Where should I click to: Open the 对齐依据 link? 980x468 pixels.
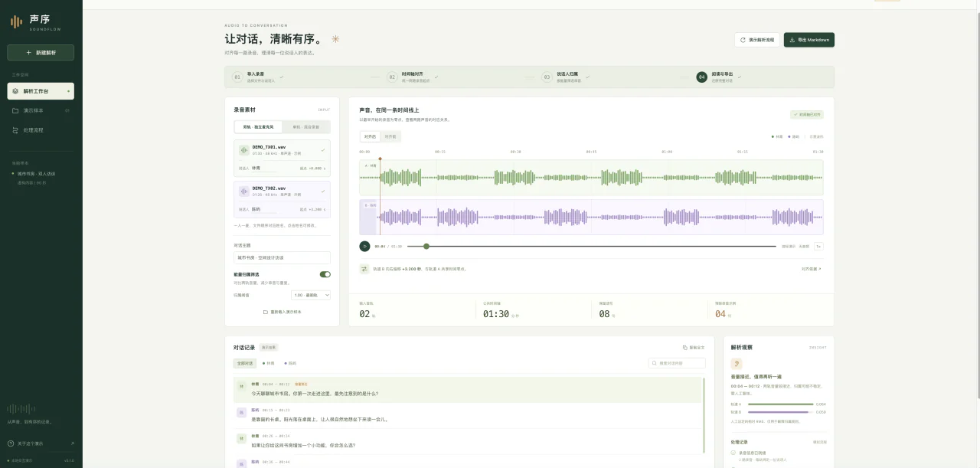(811, 269)
